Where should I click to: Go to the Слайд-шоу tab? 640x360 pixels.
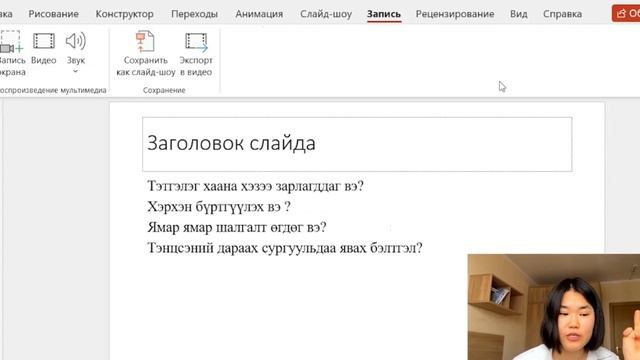(x=326, y=14)
